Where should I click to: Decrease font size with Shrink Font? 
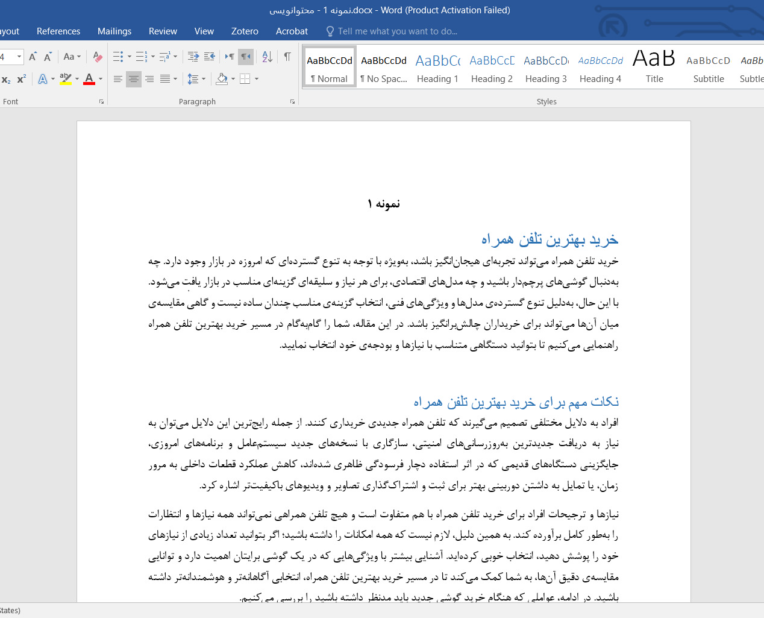point(47,57)
